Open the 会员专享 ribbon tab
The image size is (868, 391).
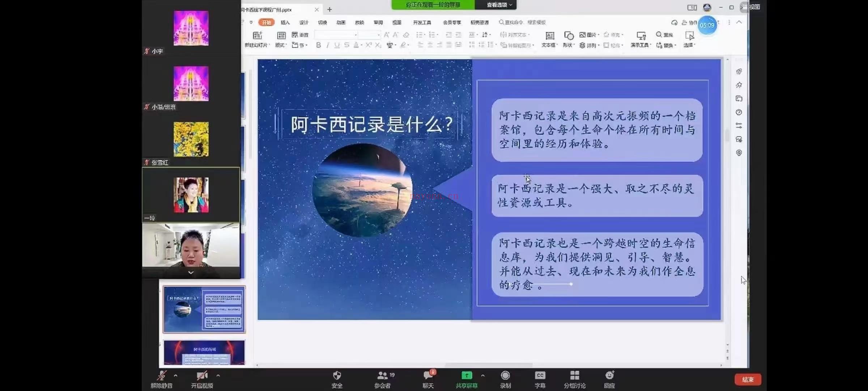tap(452, 22)
